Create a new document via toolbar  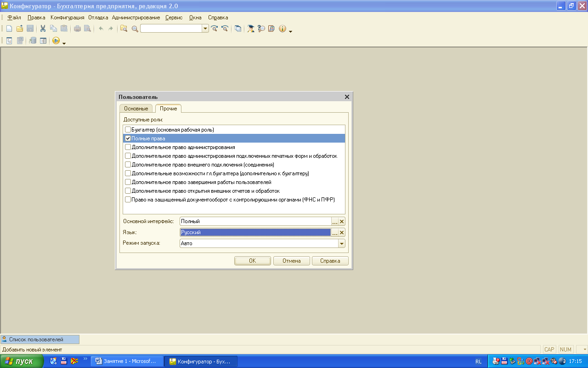(9, 29)
